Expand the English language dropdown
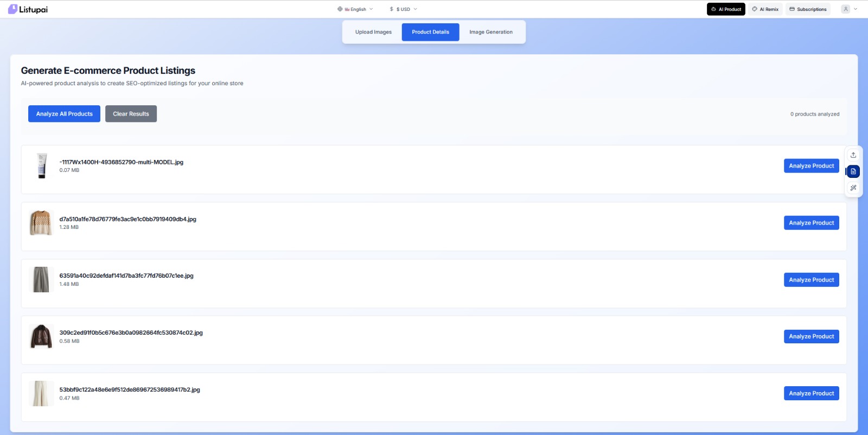This screenshot has height=435, width=868. coord(355,9)
